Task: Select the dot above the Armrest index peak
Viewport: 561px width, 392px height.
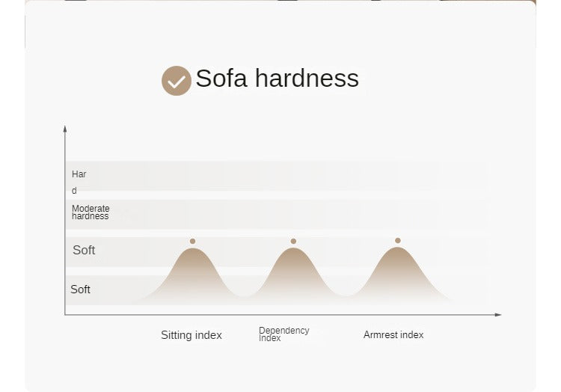Action: coord(397,240)
